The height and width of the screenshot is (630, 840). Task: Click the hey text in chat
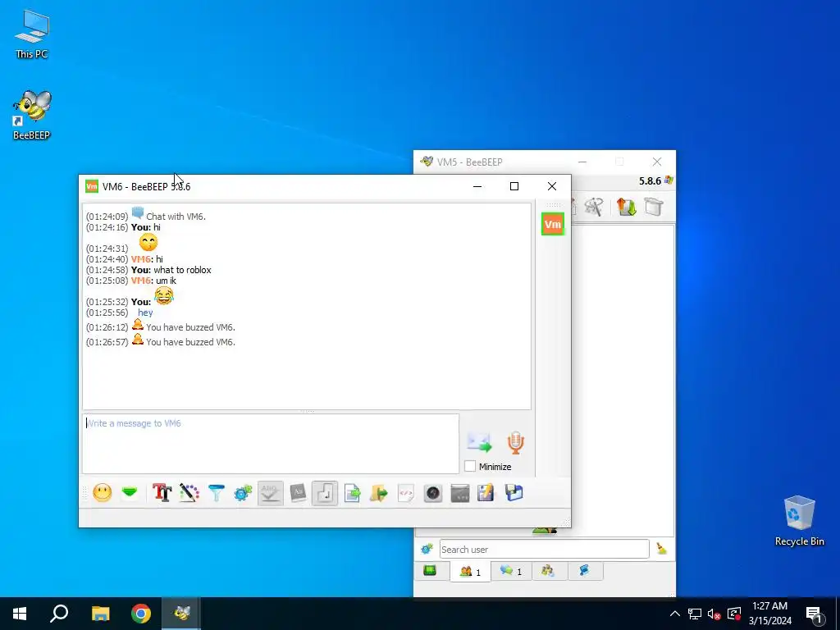click(145, 313)
